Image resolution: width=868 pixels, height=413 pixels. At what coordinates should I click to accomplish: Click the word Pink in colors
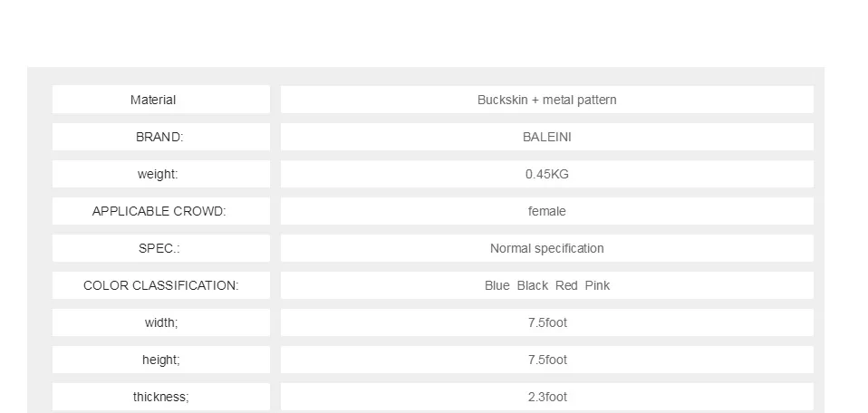[x=597, y=285]
